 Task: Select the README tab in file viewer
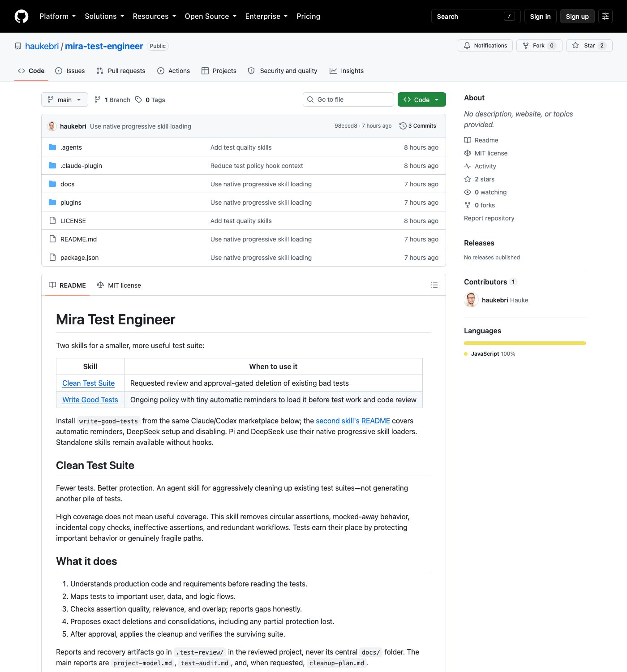(68, 285)
